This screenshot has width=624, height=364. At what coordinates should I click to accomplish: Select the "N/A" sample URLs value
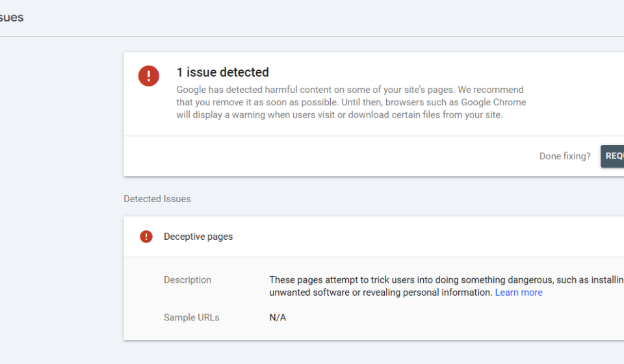[x=278, y=318]
